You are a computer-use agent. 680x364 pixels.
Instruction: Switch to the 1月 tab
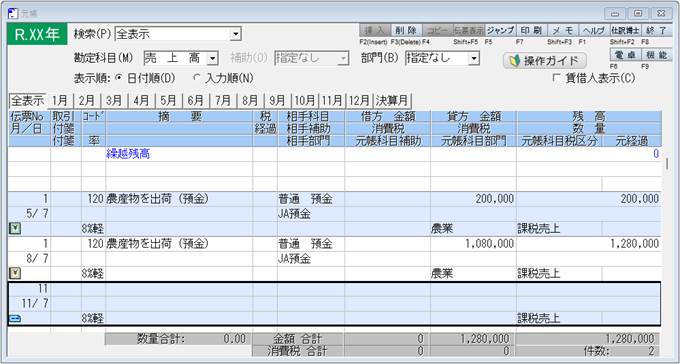pyautogui.click(x=60, y=101)
